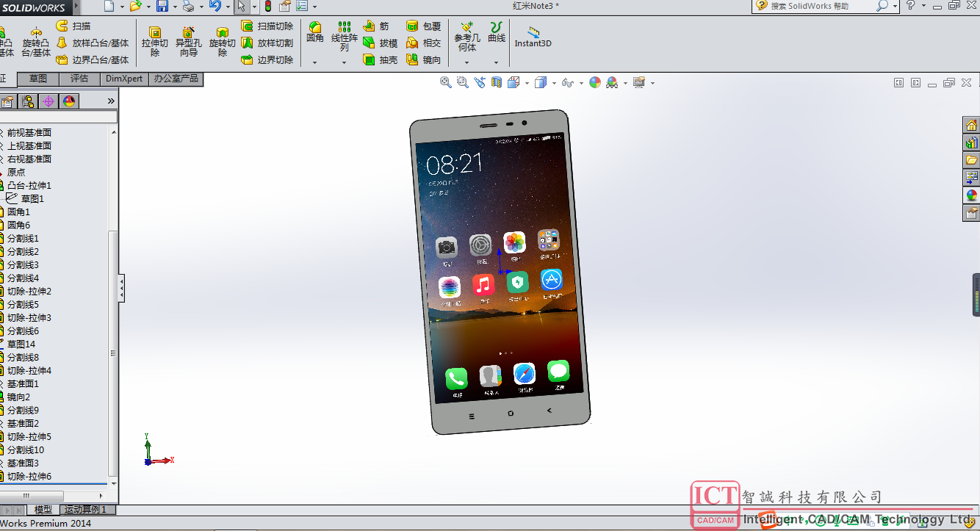Open the Display Style dropdown arrow
This screenshot has width=980, height=531.
click(553, 83)
